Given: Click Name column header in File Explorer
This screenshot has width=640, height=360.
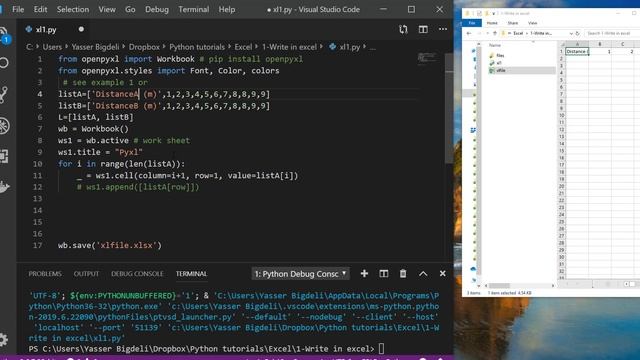Looking at the screenshot, I should [x=495, y=45].
